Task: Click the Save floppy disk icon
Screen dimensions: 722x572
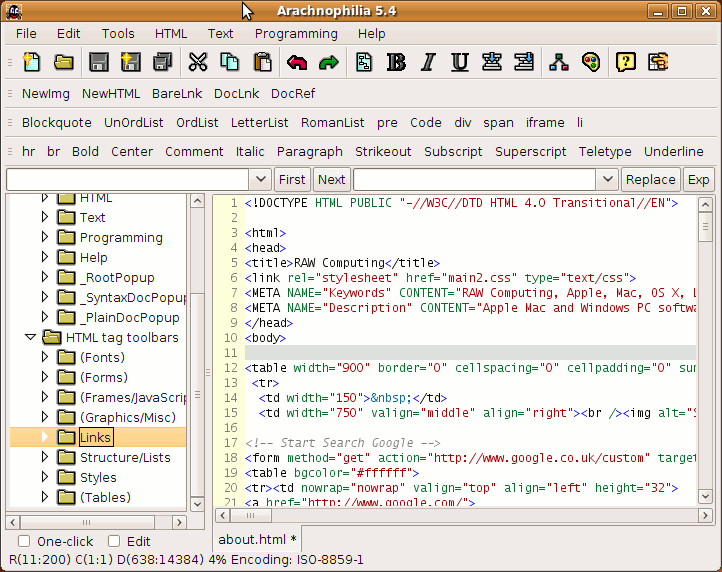Action: (x=98, y=62)
